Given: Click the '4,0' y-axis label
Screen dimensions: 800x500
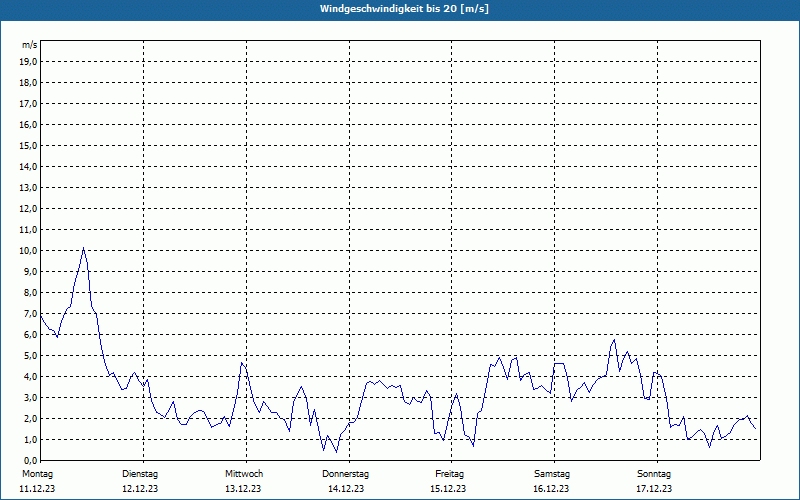Looking at the screenshot, I should pyautogui.click(x=31, y=377).
